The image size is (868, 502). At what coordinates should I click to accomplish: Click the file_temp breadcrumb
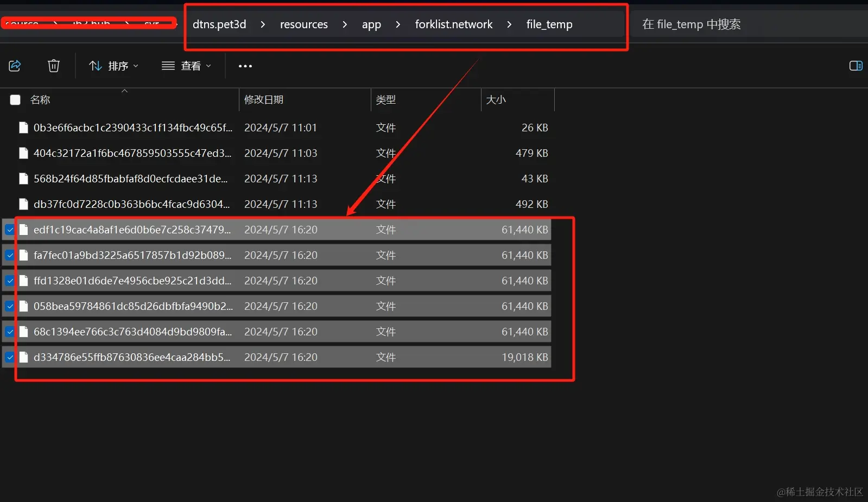click(x=549, y=24)
